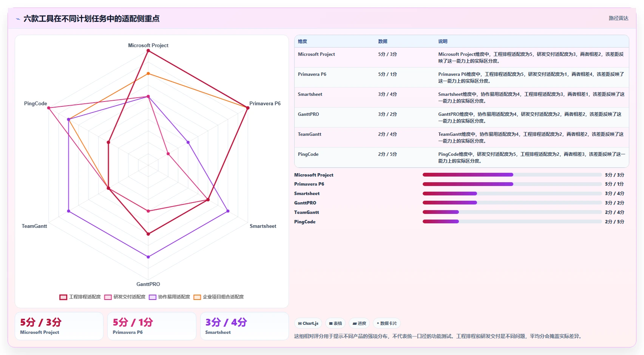Screen dimensions: 644x355
Task: Select the TeamGantt table row name
Action: (310, 134)
